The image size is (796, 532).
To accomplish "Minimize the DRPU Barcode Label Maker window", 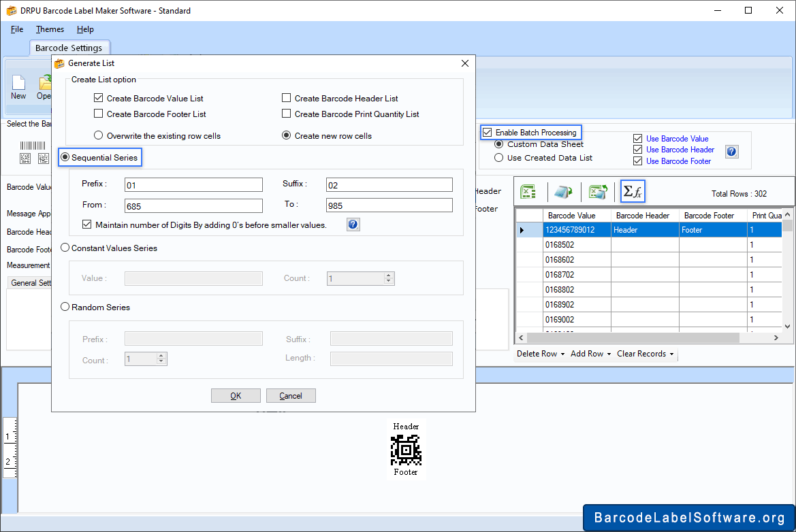I will click(717, 10).
